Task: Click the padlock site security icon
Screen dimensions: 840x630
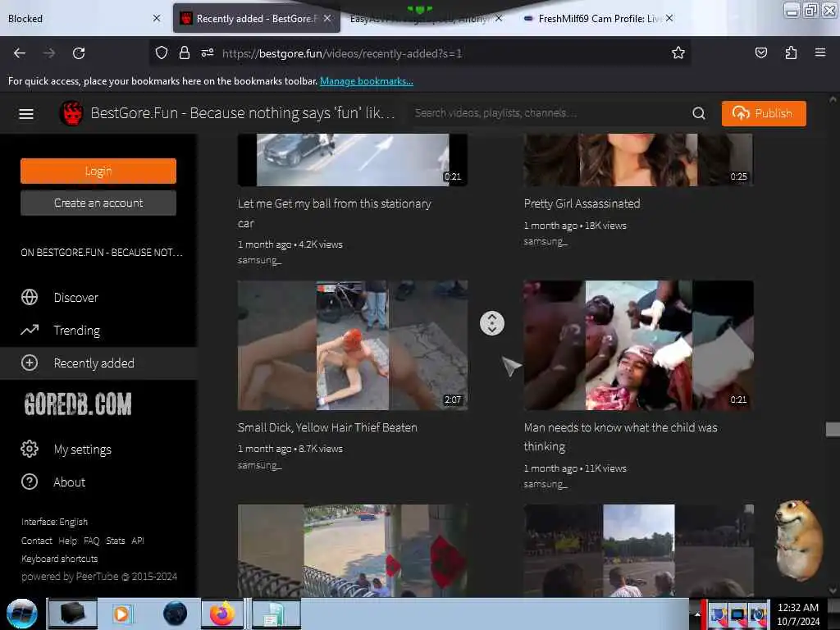Action: pos(185,53)
